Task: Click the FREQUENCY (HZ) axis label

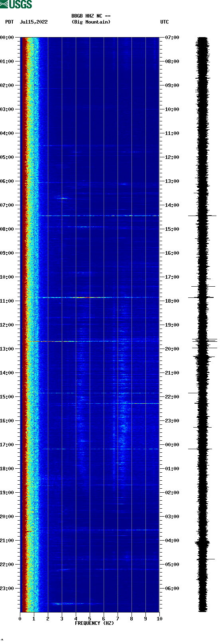Action: coord(94,623)
